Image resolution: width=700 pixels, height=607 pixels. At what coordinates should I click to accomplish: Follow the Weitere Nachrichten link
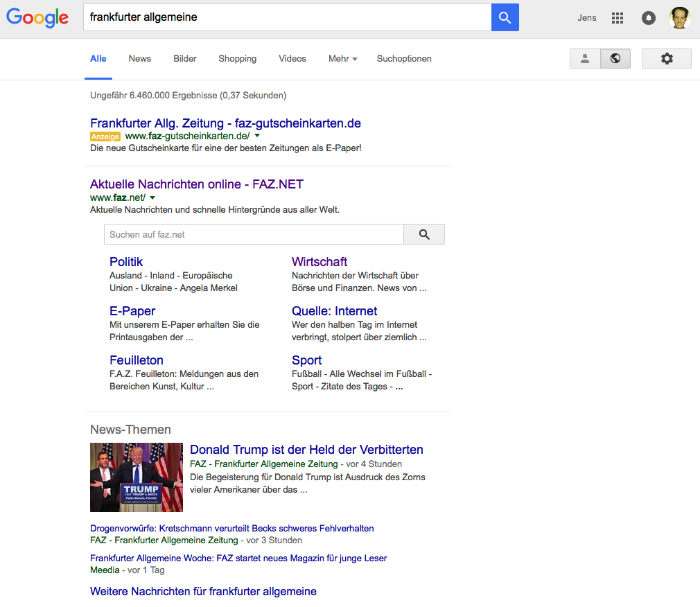203,591
